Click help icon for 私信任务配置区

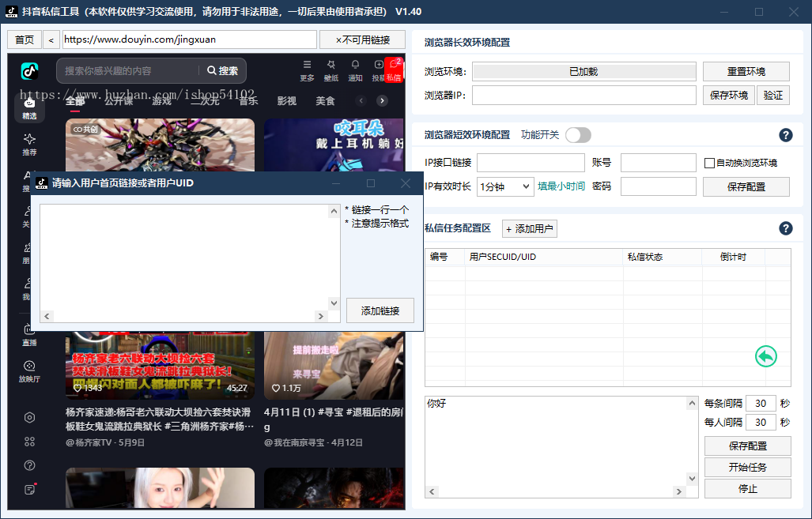coord(786,228)
